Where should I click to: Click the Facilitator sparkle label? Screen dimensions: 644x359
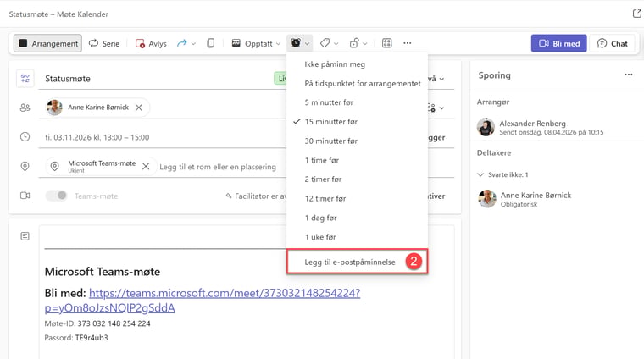[257, 196]
